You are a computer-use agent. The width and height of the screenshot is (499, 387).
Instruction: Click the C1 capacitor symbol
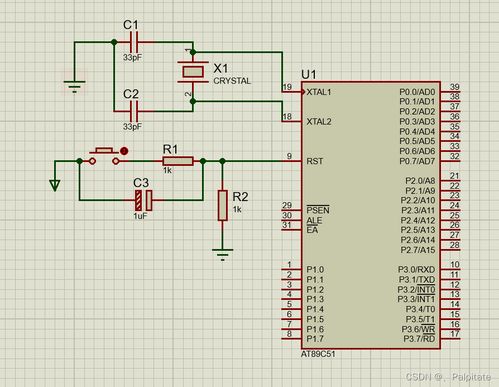coord(133,42)
